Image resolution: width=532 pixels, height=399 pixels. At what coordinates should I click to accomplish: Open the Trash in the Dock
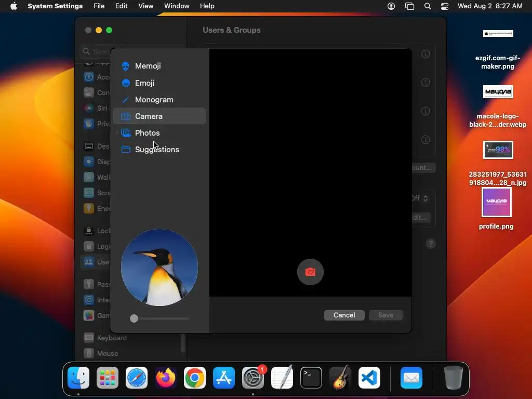coord(453,378)
